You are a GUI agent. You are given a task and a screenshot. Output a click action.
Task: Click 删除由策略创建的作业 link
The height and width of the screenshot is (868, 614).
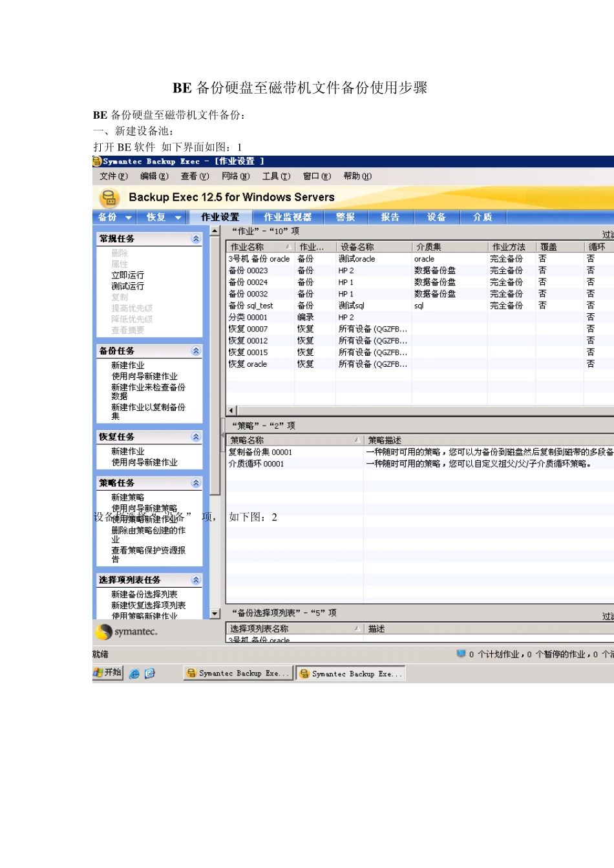point(148,535)
